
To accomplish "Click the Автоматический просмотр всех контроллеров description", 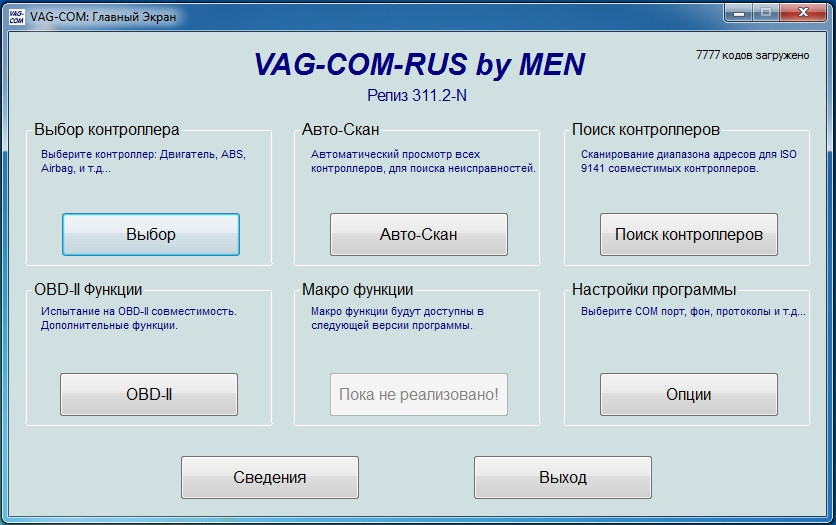I will [x=423, y=161].
